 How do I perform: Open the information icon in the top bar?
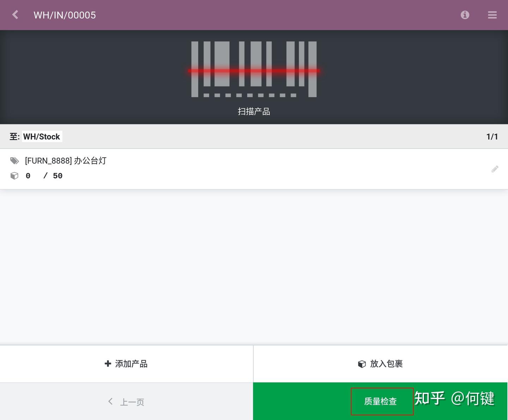(465, 15)
